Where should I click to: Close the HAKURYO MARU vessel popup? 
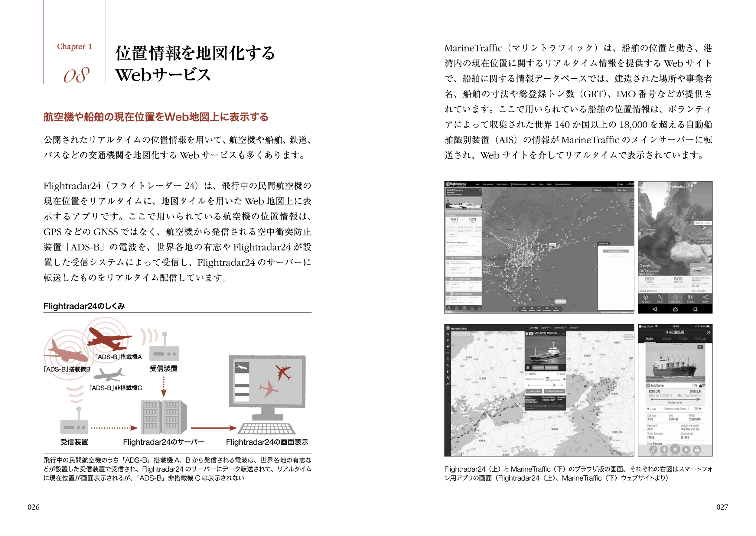(564, 334)
